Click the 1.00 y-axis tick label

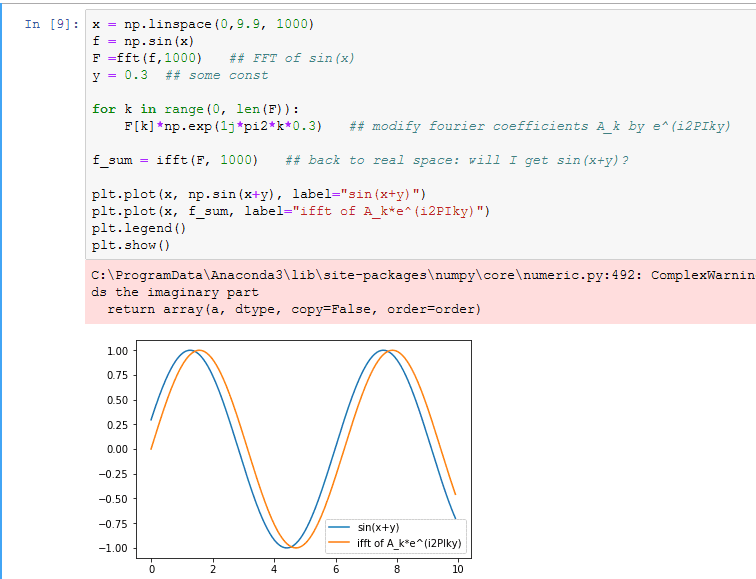tap(118, 351)
